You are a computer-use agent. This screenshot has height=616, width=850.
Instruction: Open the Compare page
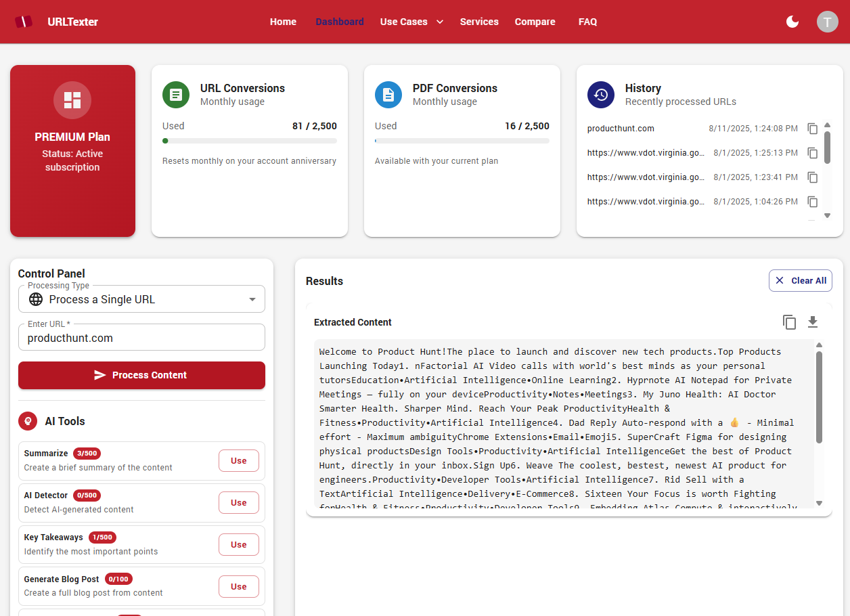click(x=535, y=22)
